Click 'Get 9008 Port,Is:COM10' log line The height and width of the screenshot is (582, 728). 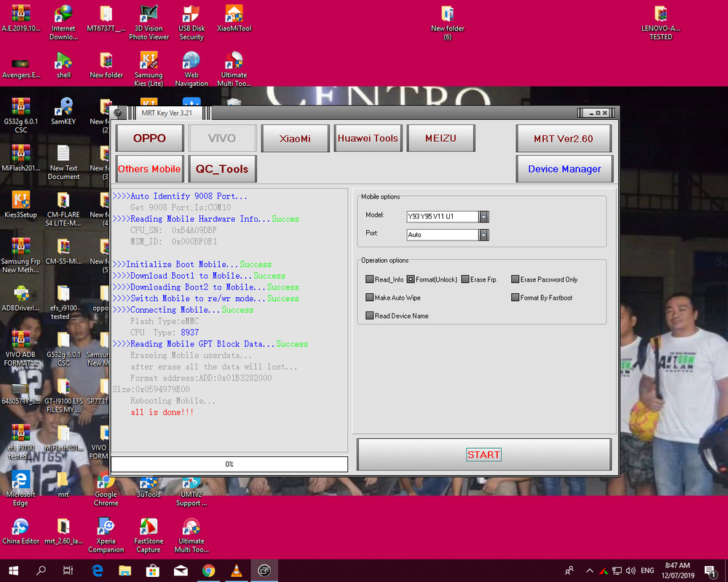coord(180,207)
